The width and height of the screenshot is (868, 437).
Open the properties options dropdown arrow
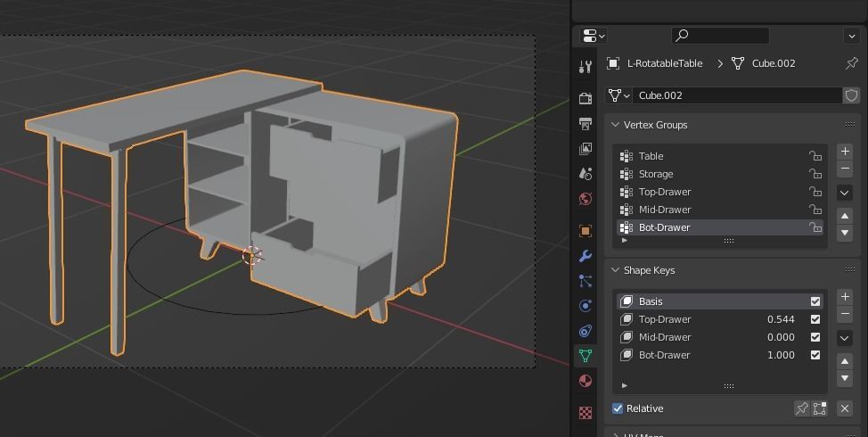click(851, 37)
